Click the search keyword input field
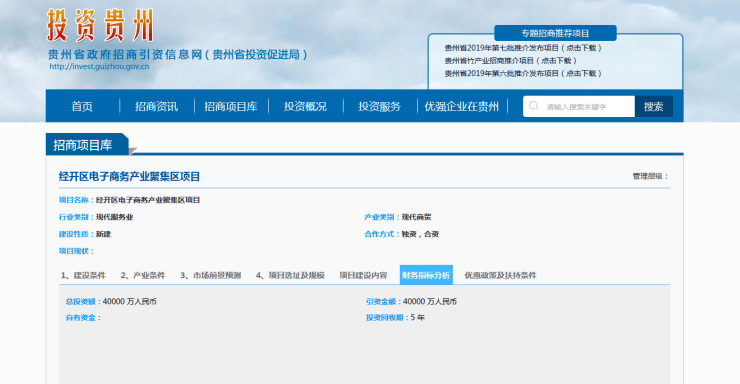Screen dimensions: 740x384 point(579,107)
